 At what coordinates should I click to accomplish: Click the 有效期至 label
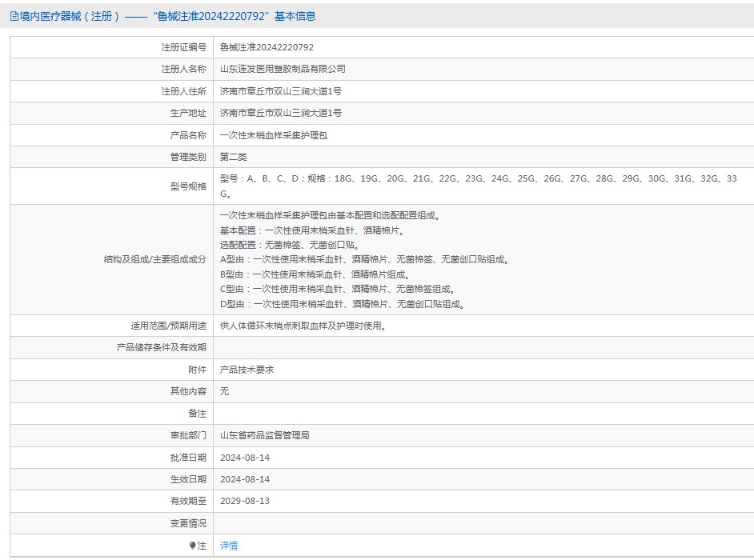point(188,501)
